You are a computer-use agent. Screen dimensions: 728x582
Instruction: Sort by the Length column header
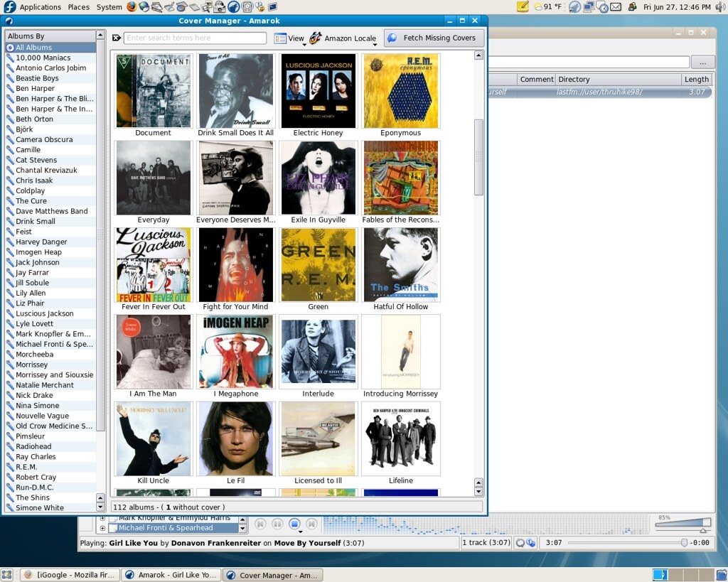click(x=697, y=80)
